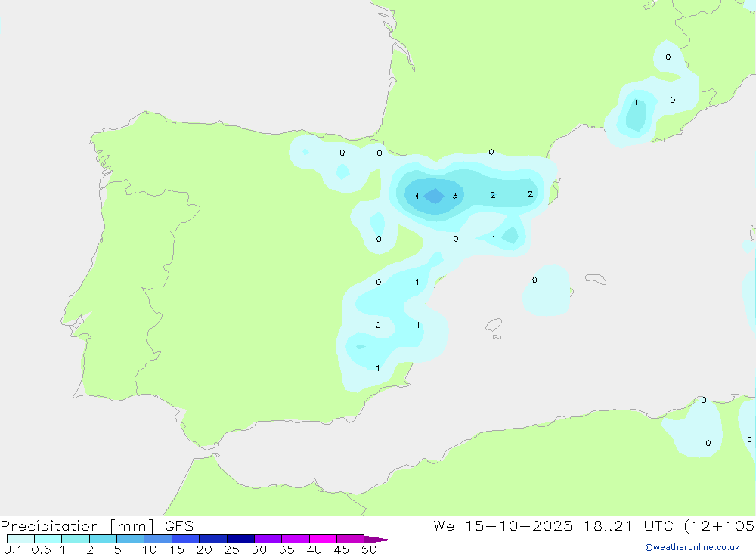Open the weatheronline.co.uk copyright link

(x=692, y=547)
